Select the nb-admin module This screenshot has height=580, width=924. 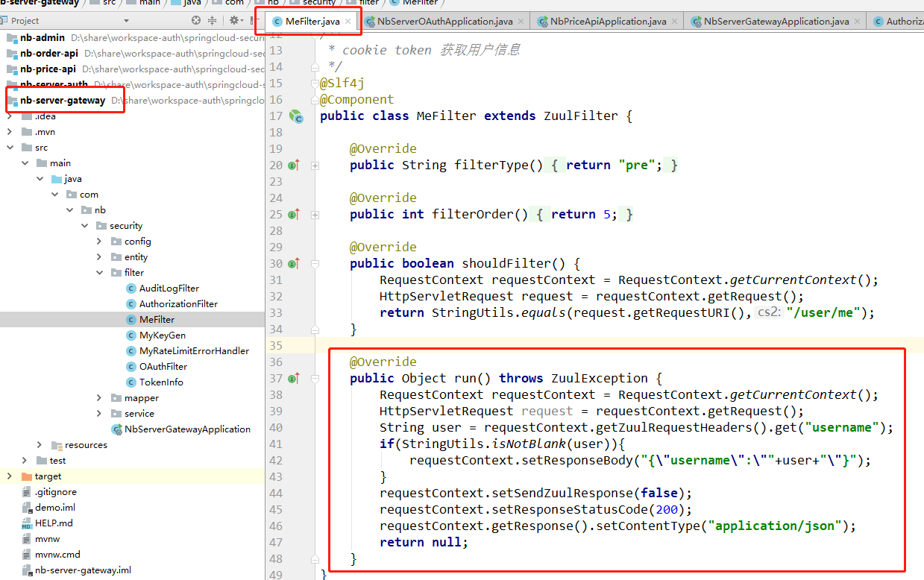[43, 37]
